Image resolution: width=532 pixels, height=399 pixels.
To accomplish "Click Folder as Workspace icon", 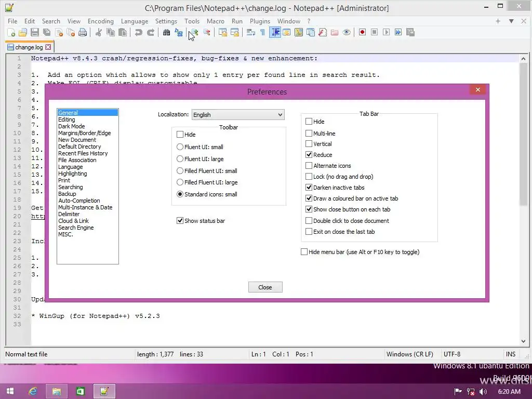I will click(x=335, y=32).
